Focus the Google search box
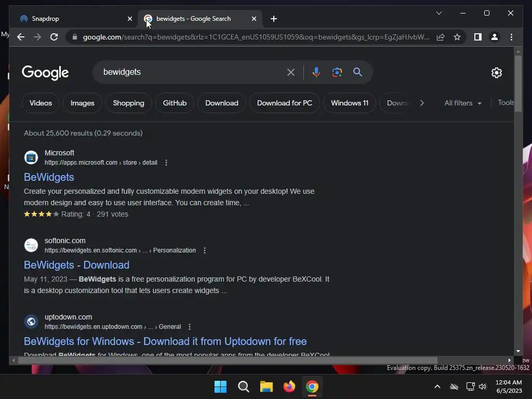Screen dimensions: 532x399 pyautogui.click(x=192, y=72)
